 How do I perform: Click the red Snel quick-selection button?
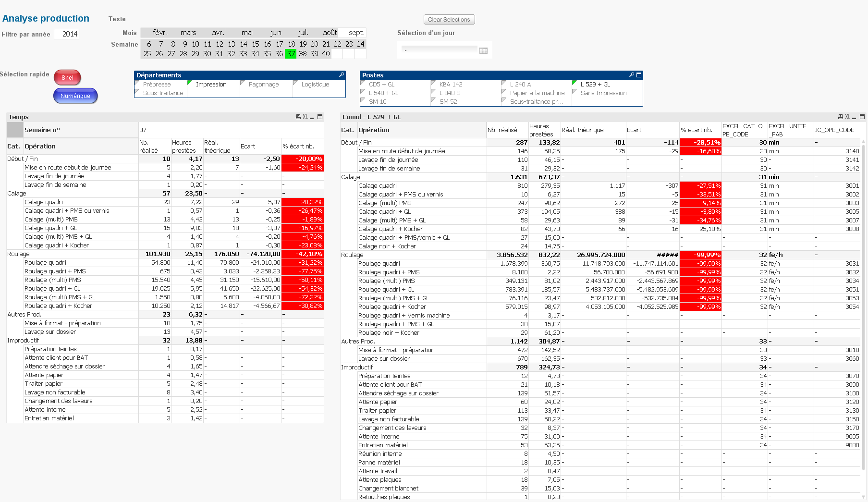point(67,78)
